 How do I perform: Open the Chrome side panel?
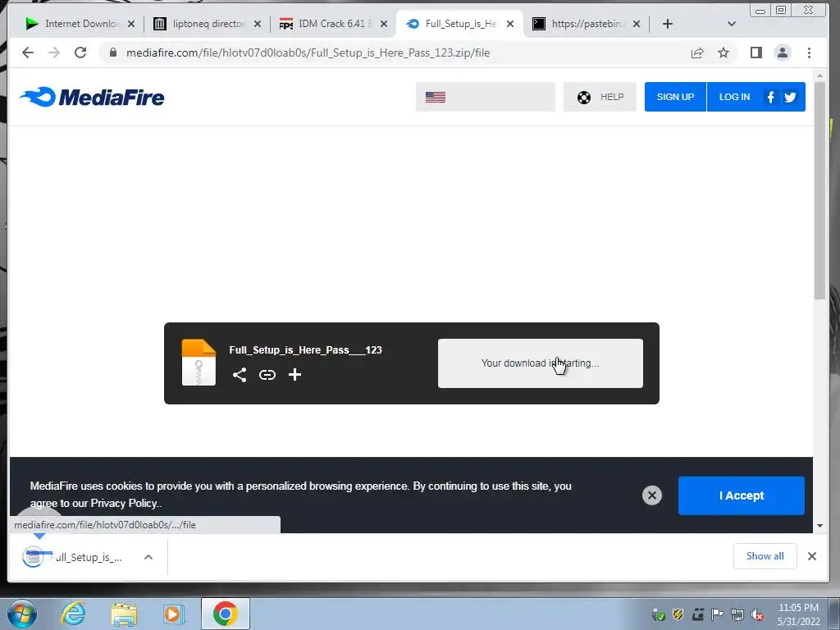pyautogui.click(x=756, y=52)
